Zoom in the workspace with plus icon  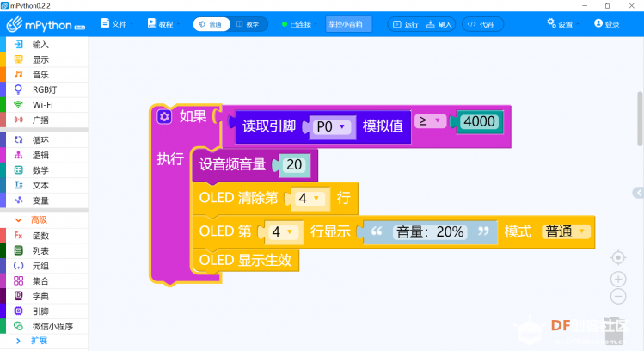coord(618,280)
